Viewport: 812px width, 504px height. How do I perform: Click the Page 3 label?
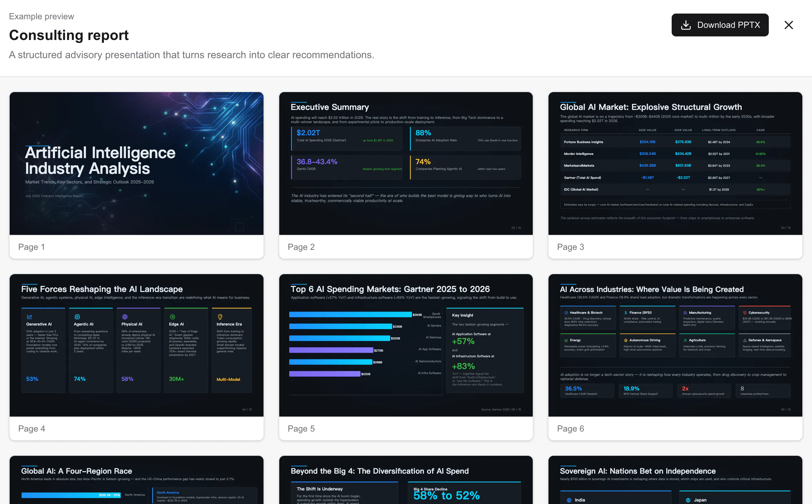click(x=571, y=247)
